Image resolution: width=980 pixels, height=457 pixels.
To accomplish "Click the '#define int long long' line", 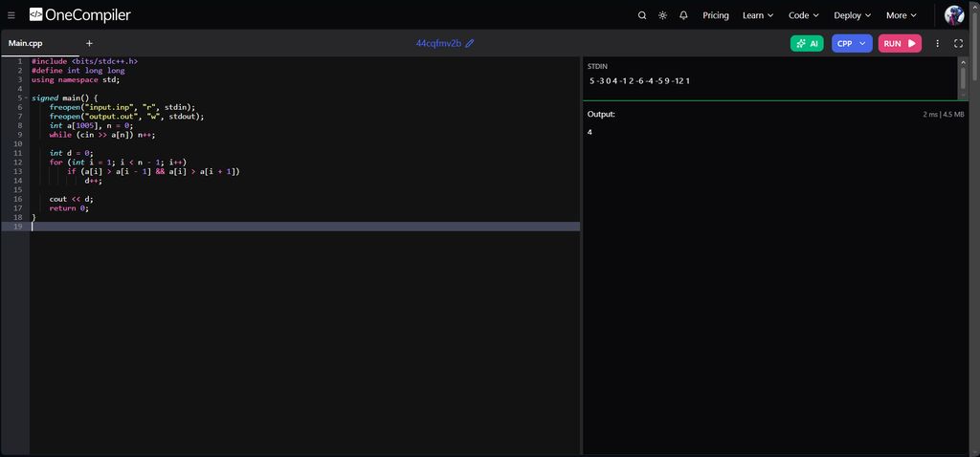I will click(78, 71).
